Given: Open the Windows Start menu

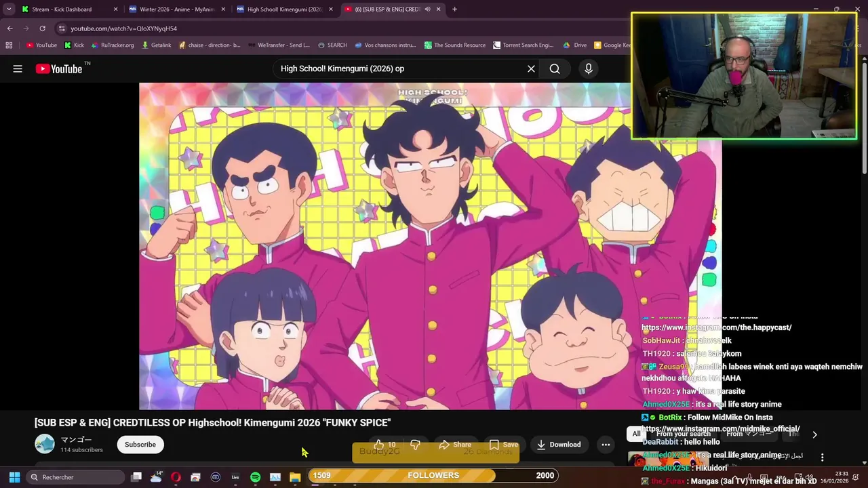Looking at the screenshot, I should click(14, 477).
